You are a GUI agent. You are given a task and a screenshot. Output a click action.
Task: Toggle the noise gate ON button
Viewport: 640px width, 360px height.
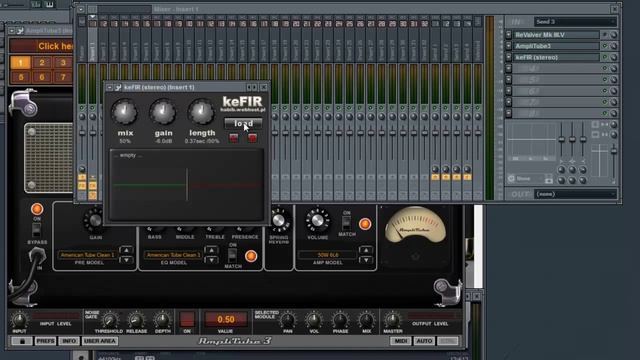pos(187,319)
